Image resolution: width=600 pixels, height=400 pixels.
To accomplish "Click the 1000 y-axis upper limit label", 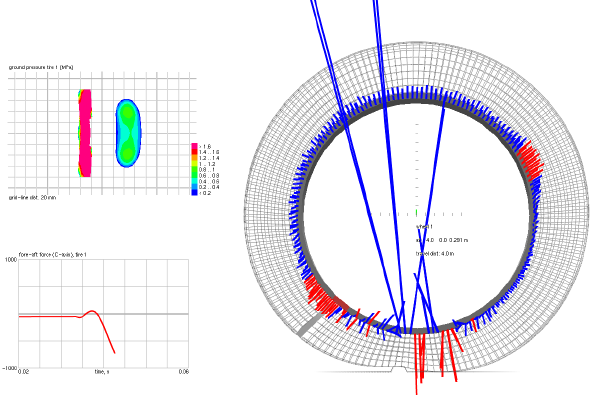I will pos(11,259).
